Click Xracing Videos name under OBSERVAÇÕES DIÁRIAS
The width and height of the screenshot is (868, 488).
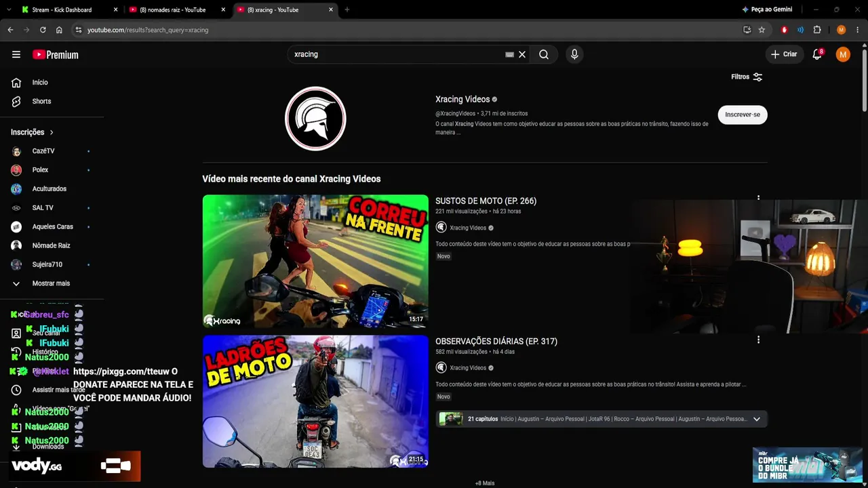(x=468, y=367)
